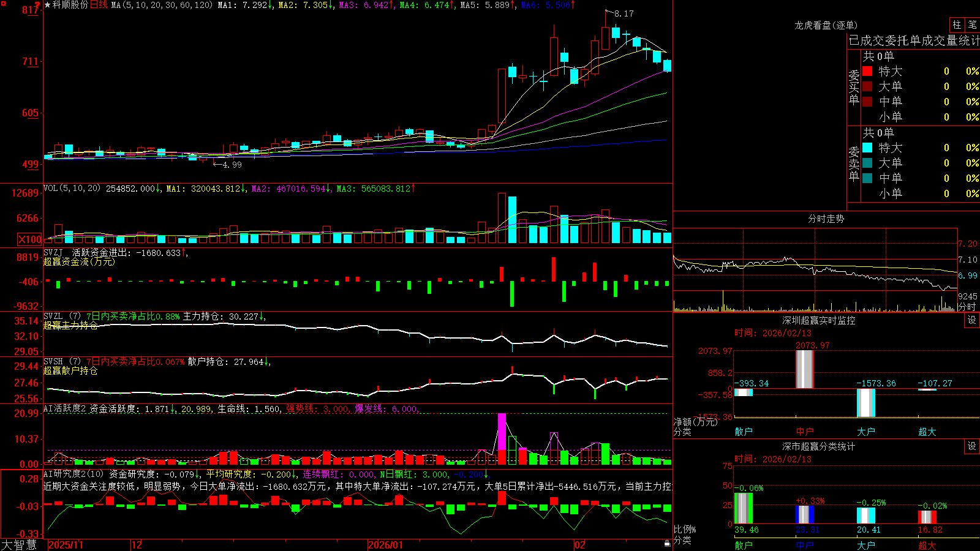Click the red question mark help icon

(x=39, y=6)
